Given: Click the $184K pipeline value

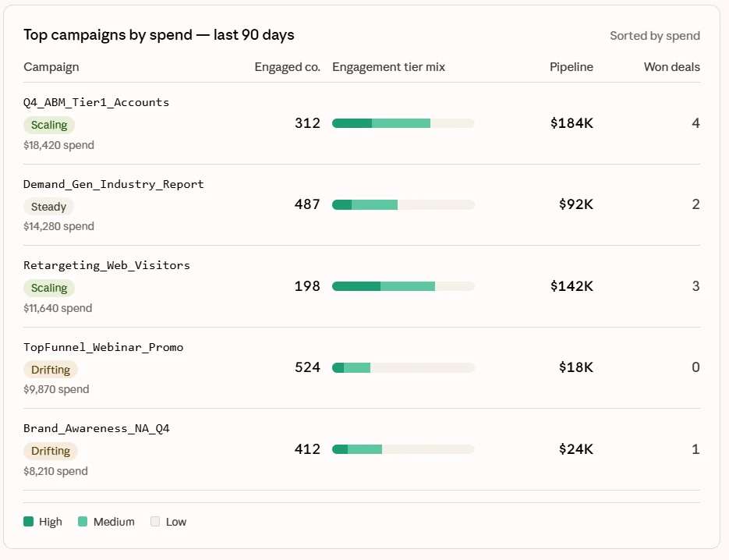Looking at the screenshot, I should 572,123.
